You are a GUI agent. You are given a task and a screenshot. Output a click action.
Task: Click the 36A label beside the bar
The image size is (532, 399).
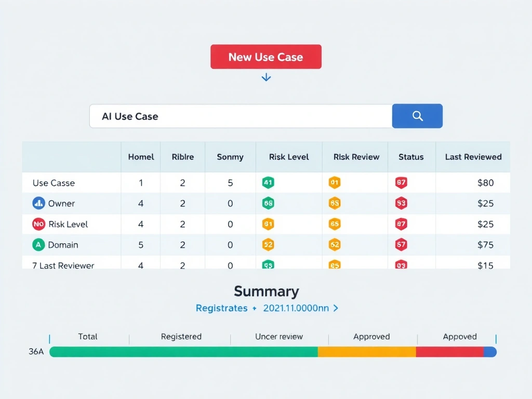tap(36, 352)
